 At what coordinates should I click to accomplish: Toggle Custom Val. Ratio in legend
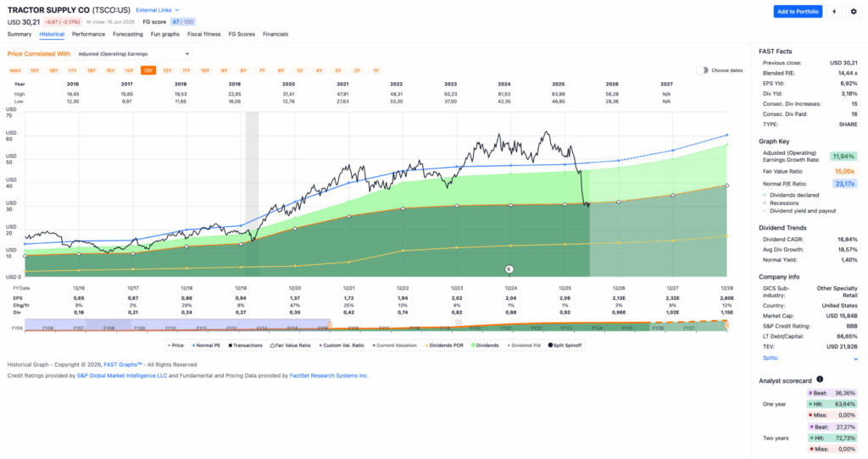(x=342, y=345)
